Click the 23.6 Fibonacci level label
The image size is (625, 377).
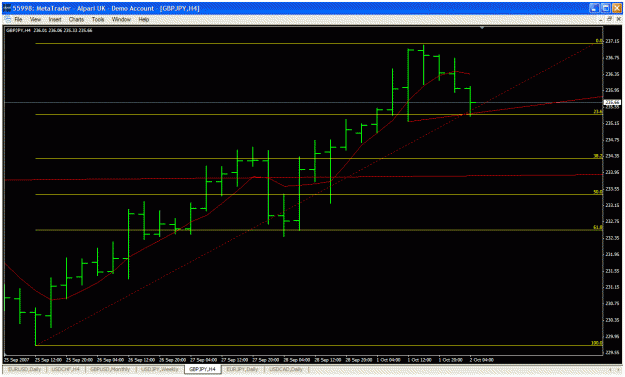click(x=597, y=112)
